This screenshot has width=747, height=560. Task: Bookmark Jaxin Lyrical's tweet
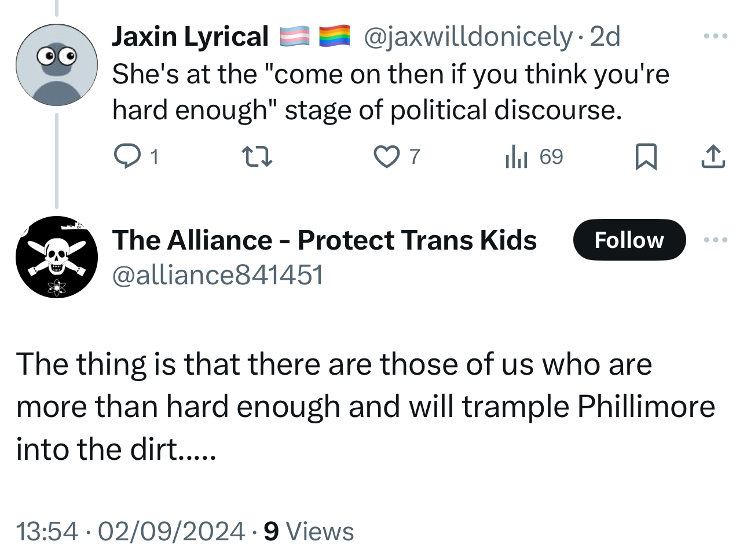coord(646,156)
